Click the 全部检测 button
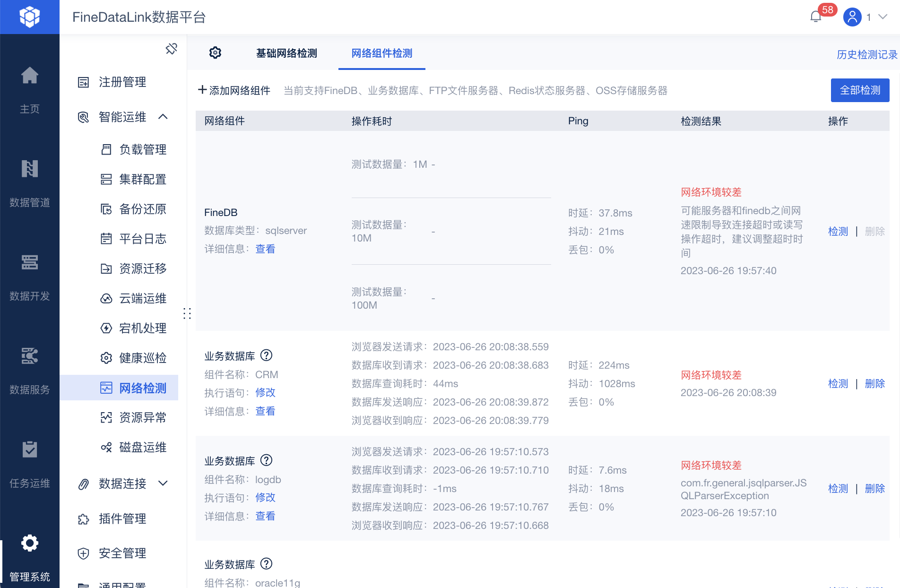The width and height of the screenshot is (900, 588). 860,90
